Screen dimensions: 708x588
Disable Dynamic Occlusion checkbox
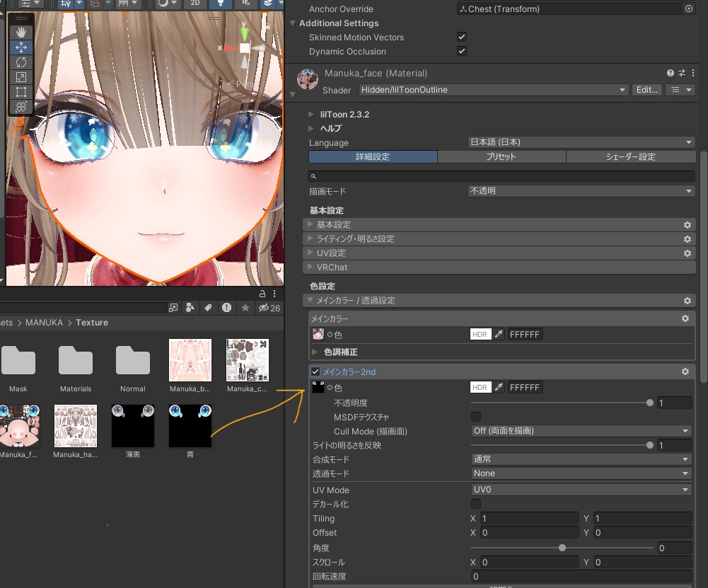(x=461, y=51)
